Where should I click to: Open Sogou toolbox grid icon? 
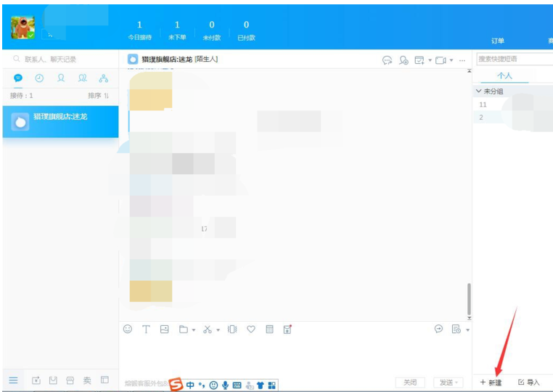tap(271, 385)
